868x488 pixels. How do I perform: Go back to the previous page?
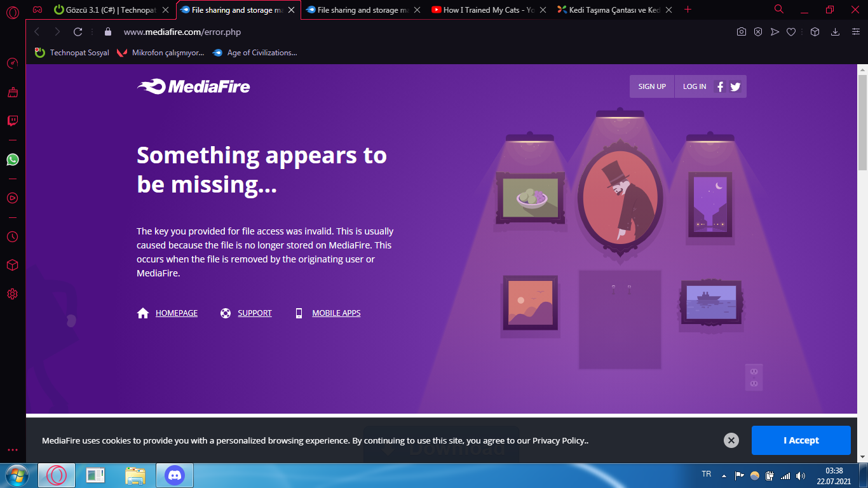(37, 32)
